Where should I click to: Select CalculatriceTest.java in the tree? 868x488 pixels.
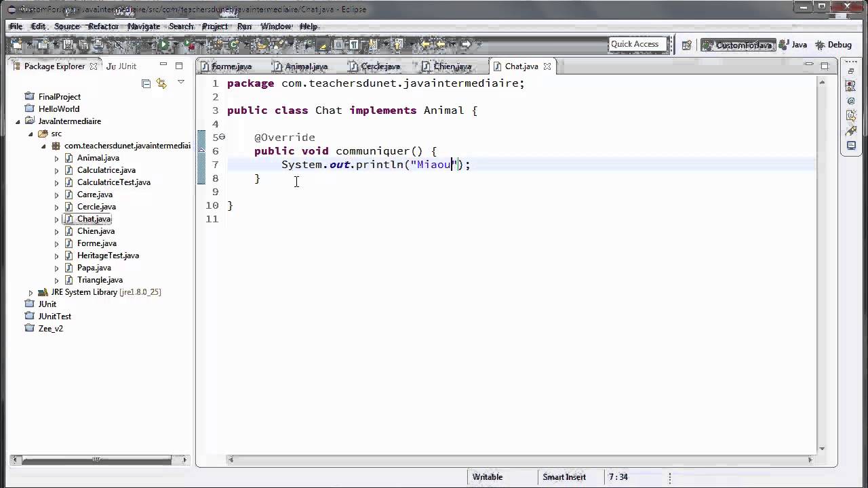[x=113, y=182]
